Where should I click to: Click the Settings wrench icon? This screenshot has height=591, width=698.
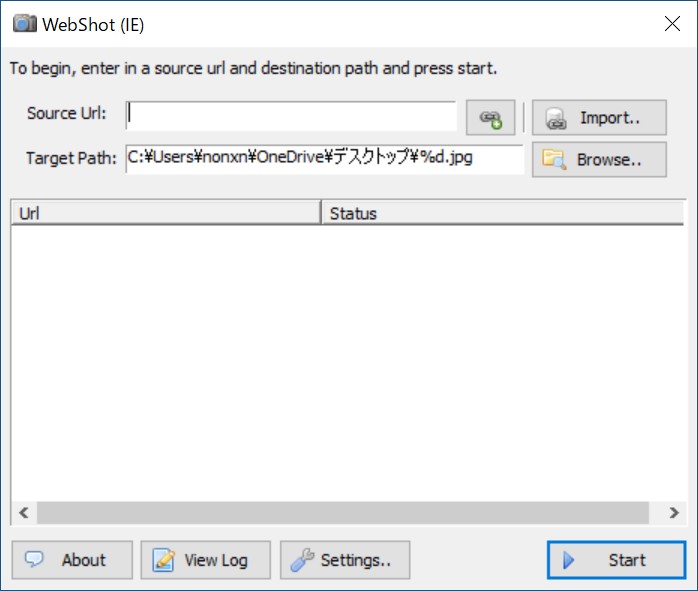302,560
